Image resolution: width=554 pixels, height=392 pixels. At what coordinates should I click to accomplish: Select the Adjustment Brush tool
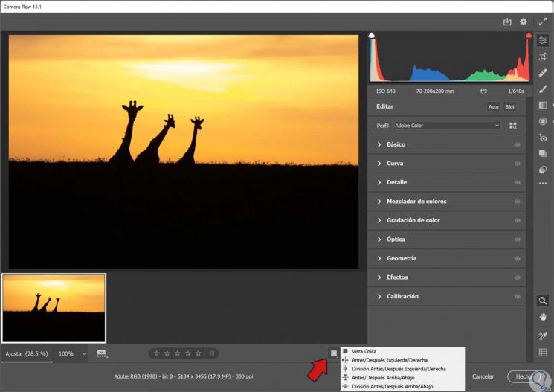pos(543,89)
